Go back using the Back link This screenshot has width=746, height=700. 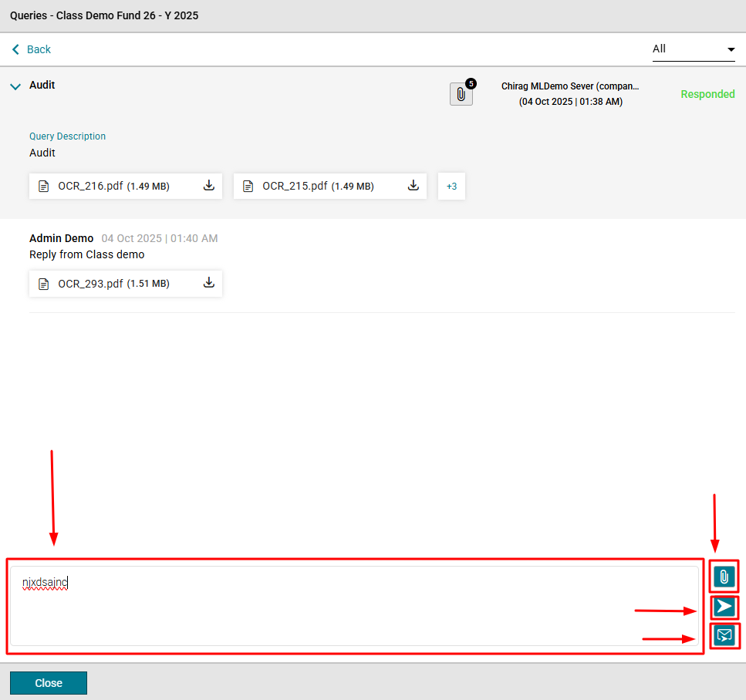31,49
